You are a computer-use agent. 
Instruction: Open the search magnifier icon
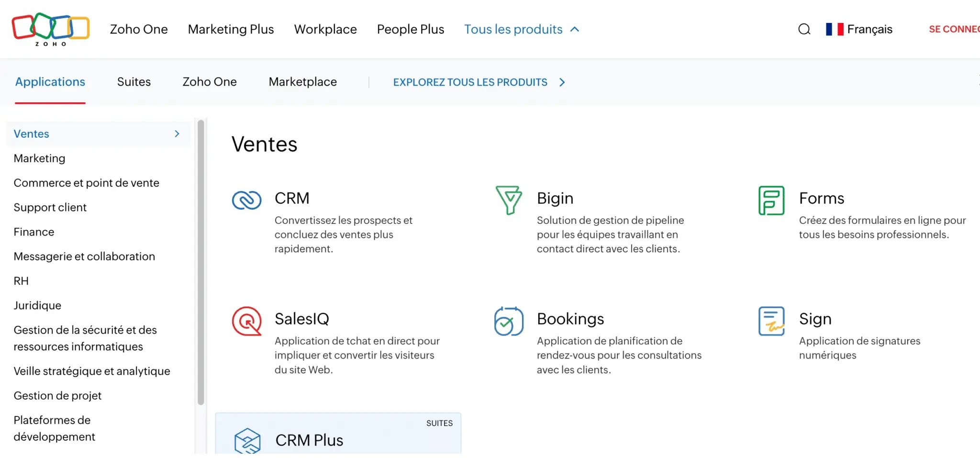(804, 29)
